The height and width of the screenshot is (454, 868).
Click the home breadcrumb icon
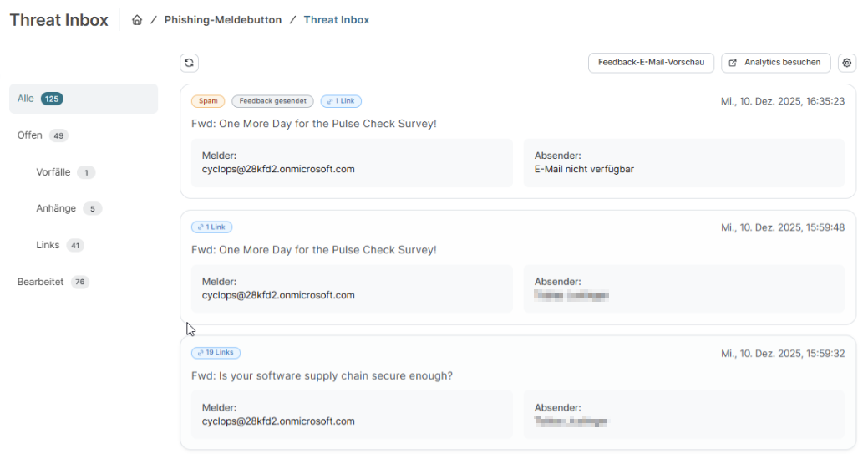tap(137, 20)
